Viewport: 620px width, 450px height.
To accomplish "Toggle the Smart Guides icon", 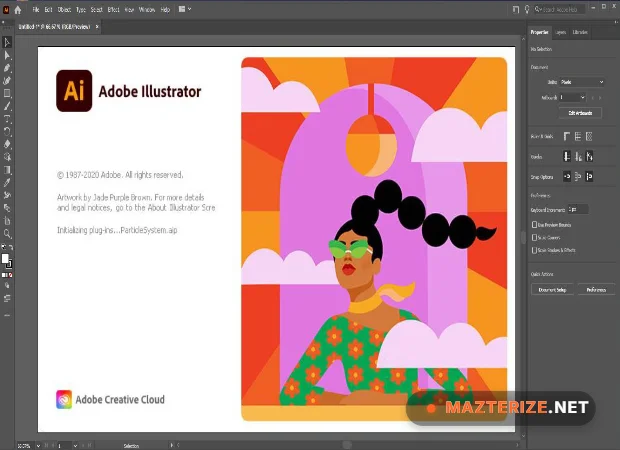I will [590, 157].
